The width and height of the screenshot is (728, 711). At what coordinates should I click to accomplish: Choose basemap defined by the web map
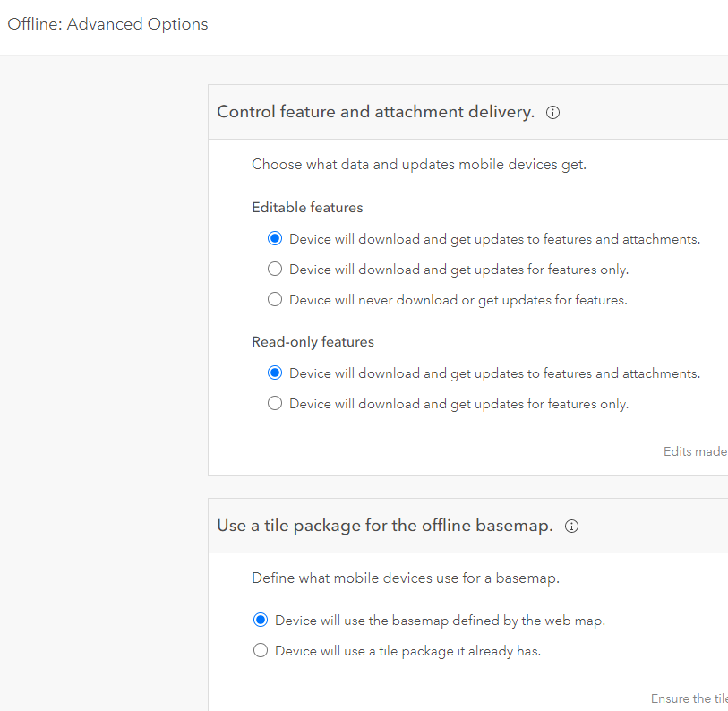pyautogui.click(x=261, y=621)
